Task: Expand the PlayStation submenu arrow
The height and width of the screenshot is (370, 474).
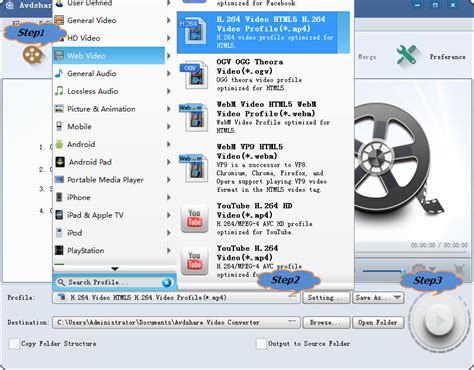Action: (169, 250)
